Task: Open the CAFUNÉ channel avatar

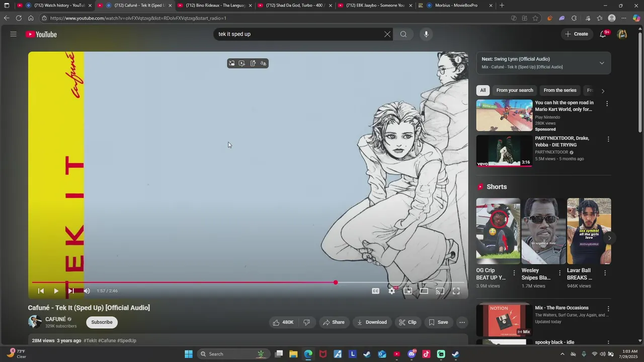Action: 35,322
